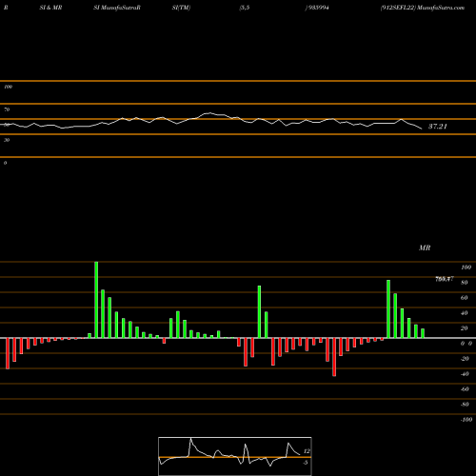Click the value 12 in mini chart
The width and height of the screenshot is (476, 476).
pyautogui.click(x=307, y=451)
